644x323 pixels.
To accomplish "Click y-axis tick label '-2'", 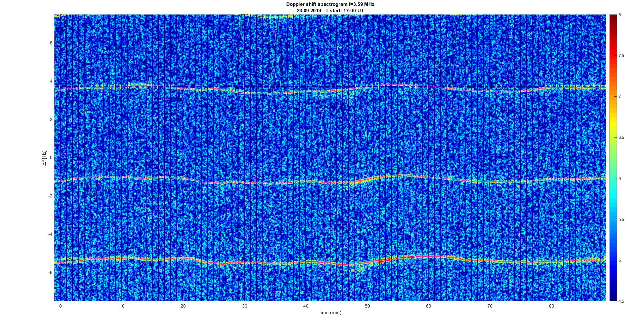I will click(x=50, y=196).
